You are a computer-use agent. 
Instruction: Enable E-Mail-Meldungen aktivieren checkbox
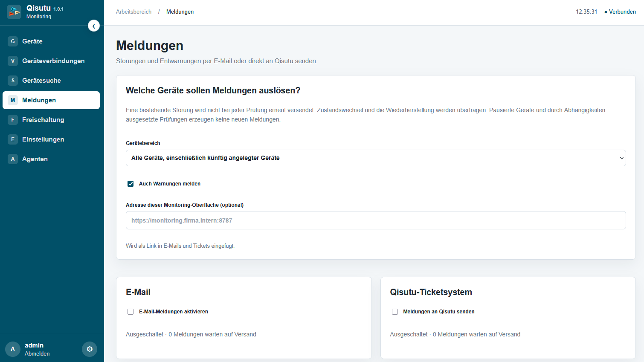pos(131,312)
